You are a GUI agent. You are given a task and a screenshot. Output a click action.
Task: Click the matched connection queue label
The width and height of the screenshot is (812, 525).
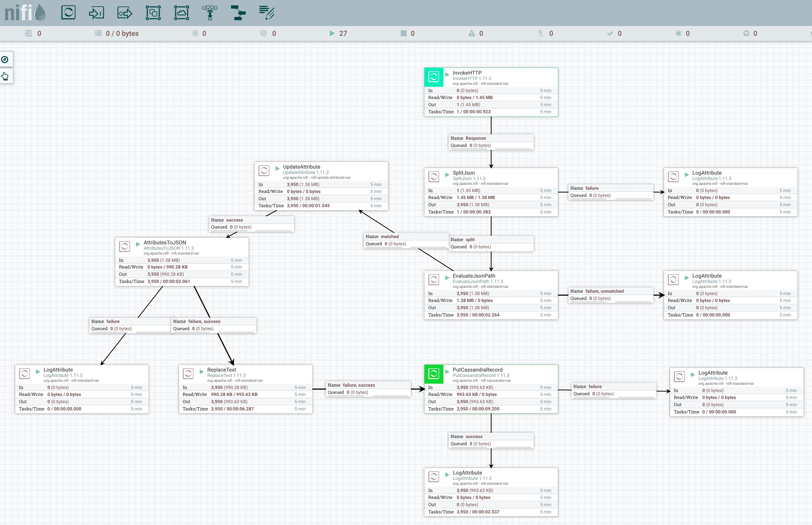(x=406, y=240)
